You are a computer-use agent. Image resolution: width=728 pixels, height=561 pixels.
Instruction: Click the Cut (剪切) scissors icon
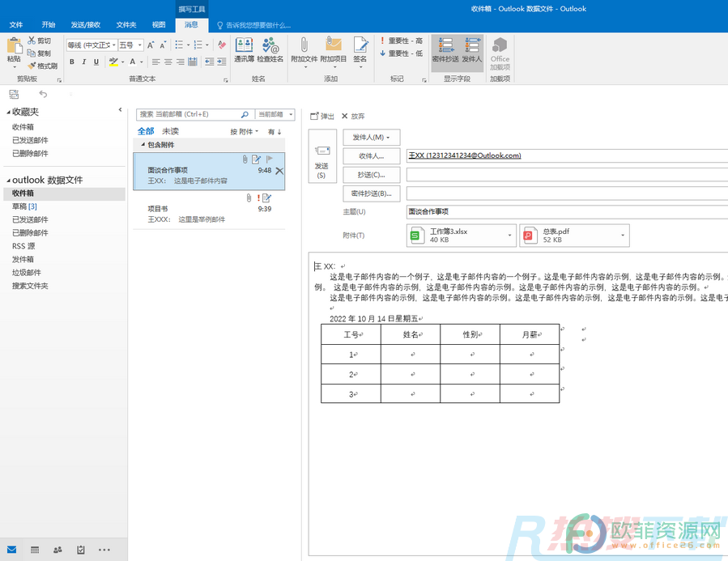coord(32,40)
